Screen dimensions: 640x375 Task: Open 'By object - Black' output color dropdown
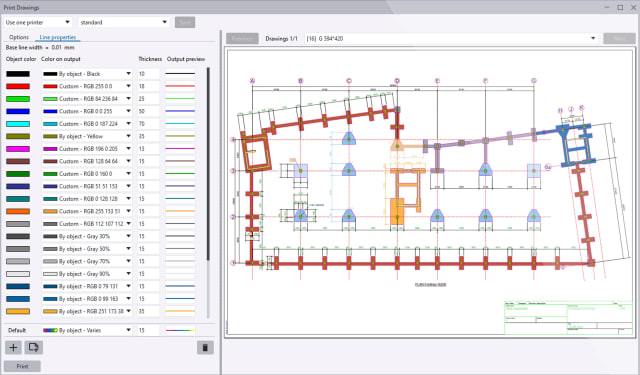click(87, 74)
